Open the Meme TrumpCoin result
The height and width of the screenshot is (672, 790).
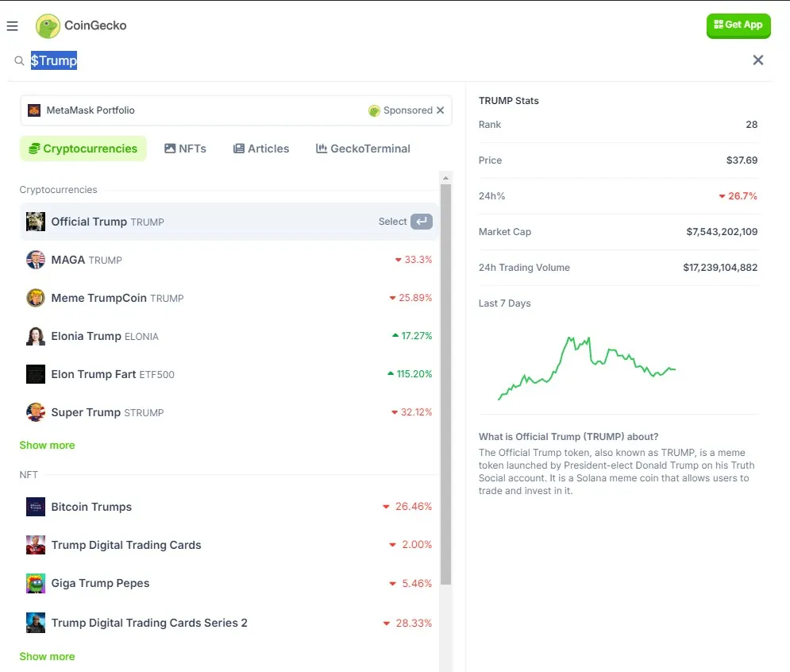tap(229, 298)
